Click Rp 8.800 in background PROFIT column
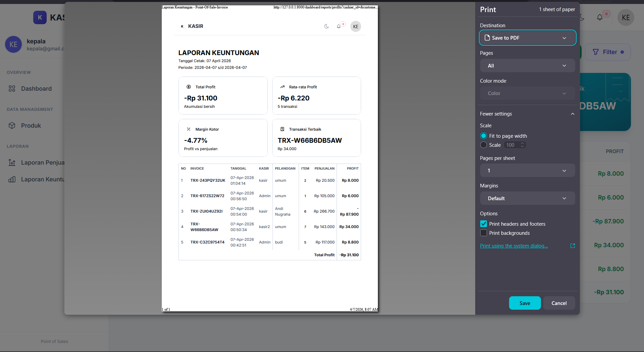Viewport: 644px width, 352px height. coord(611,269)
